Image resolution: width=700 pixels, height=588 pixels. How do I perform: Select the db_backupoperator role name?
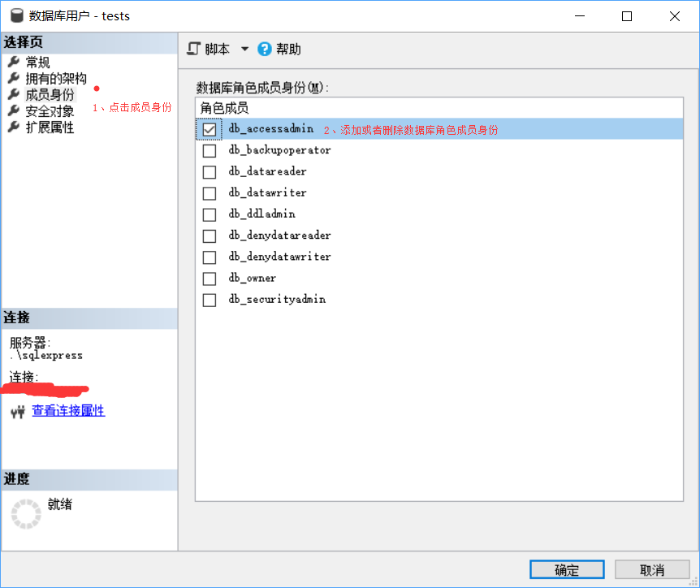pos(279,150)
